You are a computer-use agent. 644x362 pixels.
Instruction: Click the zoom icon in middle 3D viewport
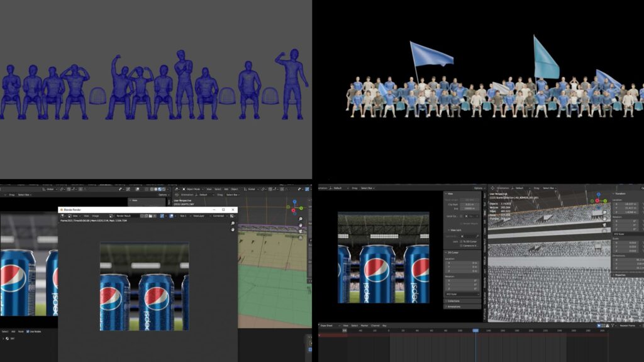tap(301, 219)
